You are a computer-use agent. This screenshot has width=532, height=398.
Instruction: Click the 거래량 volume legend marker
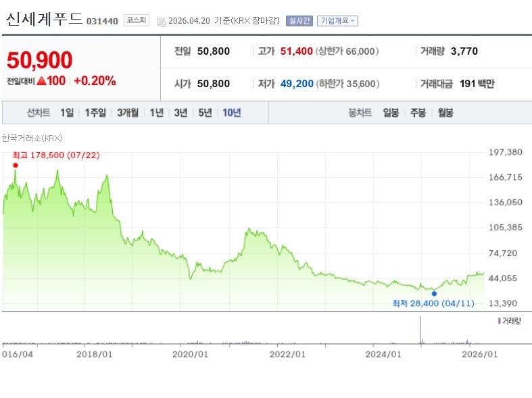click(499, 320)
